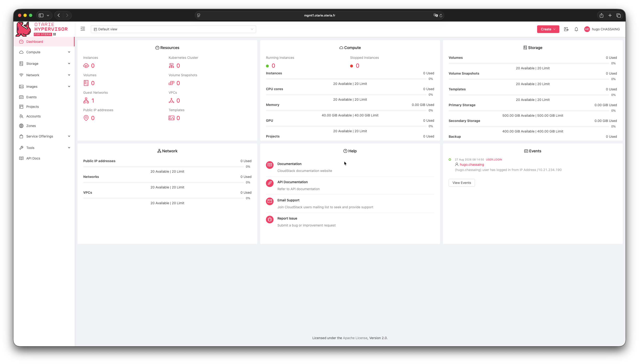Image resolution: width=639 pixels, height=364 pixels.
Task: Expand the Compute sidebar menu
Action: click(x=44, y=52)
